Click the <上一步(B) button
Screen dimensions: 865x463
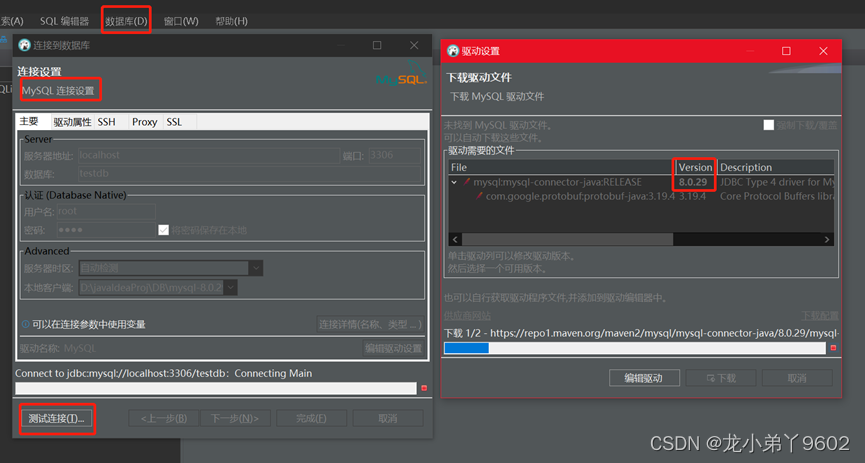pos(163,418)
